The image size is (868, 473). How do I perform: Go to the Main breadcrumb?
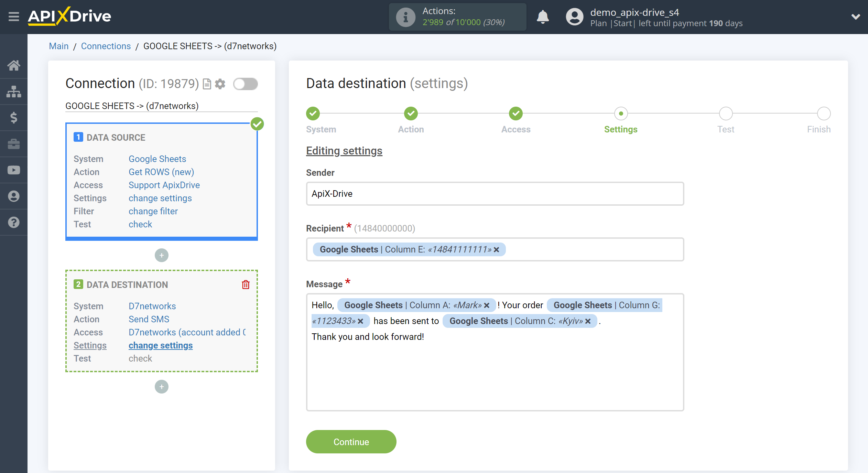[59, 46]
